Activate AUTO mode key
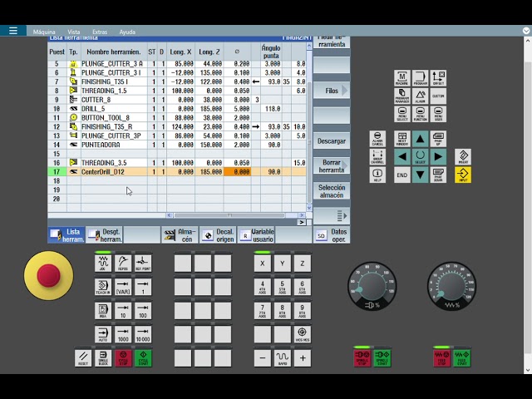Image resolution: width=532 pixels, height=399 pixels. click(103, 334)
